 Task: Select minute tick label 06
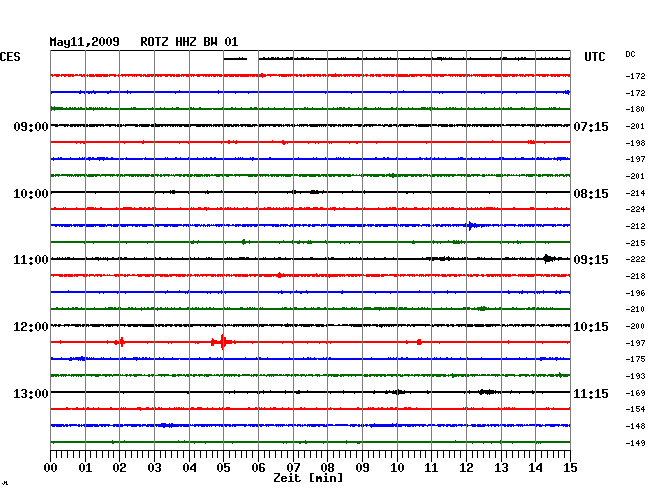click(x=258, y=468)
